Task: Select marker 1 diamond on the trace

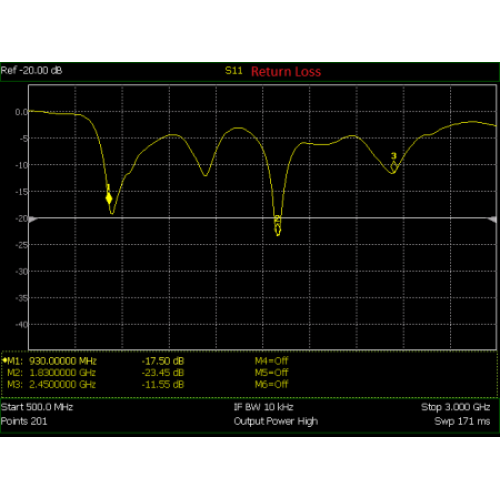Action: click(x=109, y=199)
